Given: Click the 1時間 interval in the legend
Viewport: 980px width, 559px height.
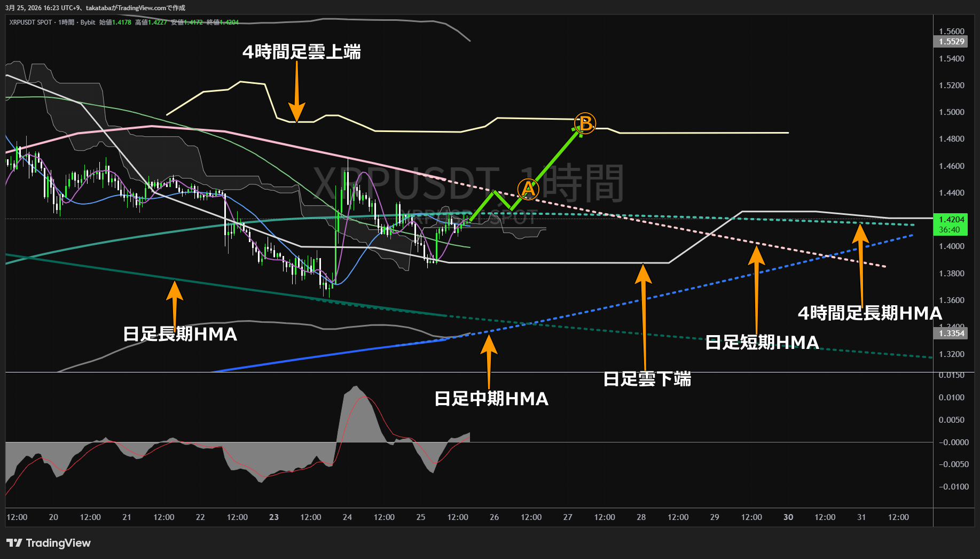Looking at the screenshot, I should (x=66, y=22).
